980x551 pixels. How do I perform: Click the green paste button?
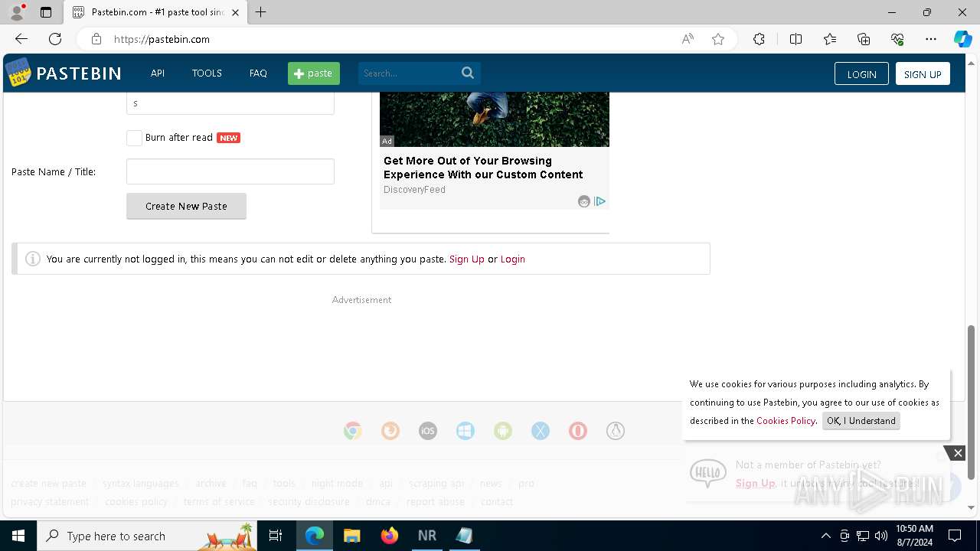click(314, 73)
